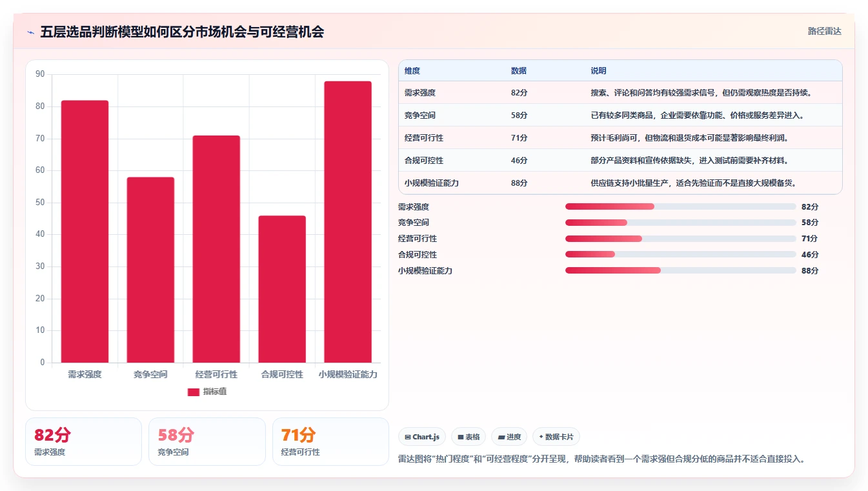Click the 71分 经营可行性 data card

coord(330,442)
